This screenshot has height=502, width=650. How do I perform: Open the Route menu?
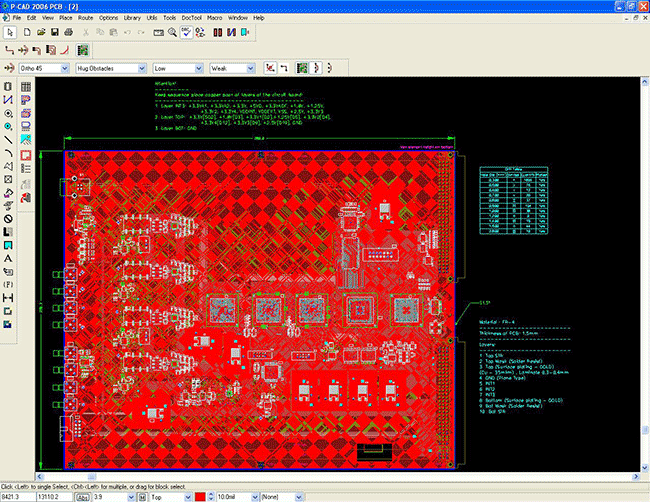coord(85,18)
